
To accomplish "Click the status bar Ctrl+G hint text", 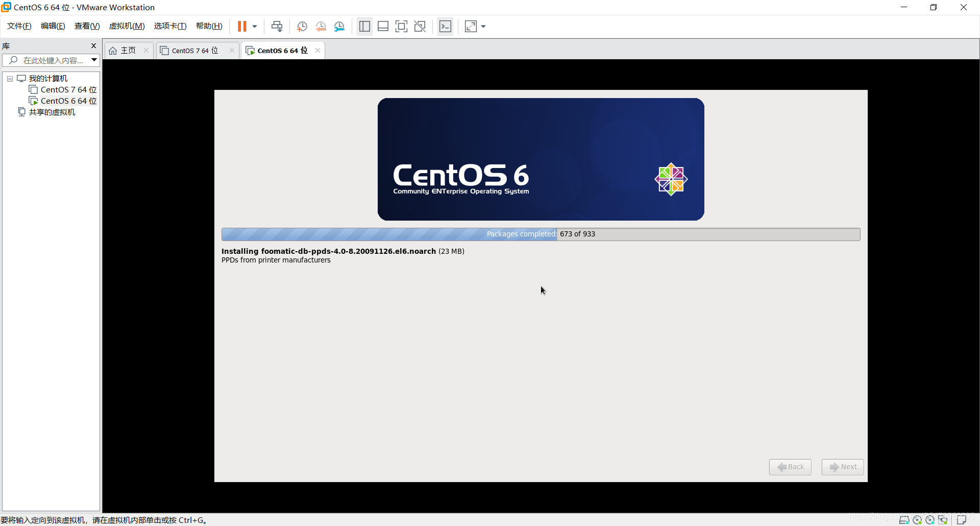I will pos(103,520).
